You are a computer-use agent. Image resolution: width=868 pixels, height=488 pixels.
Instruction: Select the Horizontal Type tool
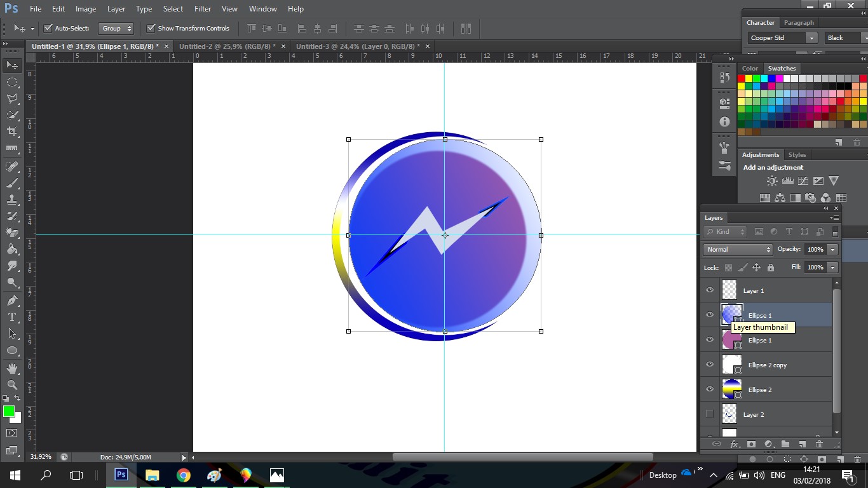[12, 317]
